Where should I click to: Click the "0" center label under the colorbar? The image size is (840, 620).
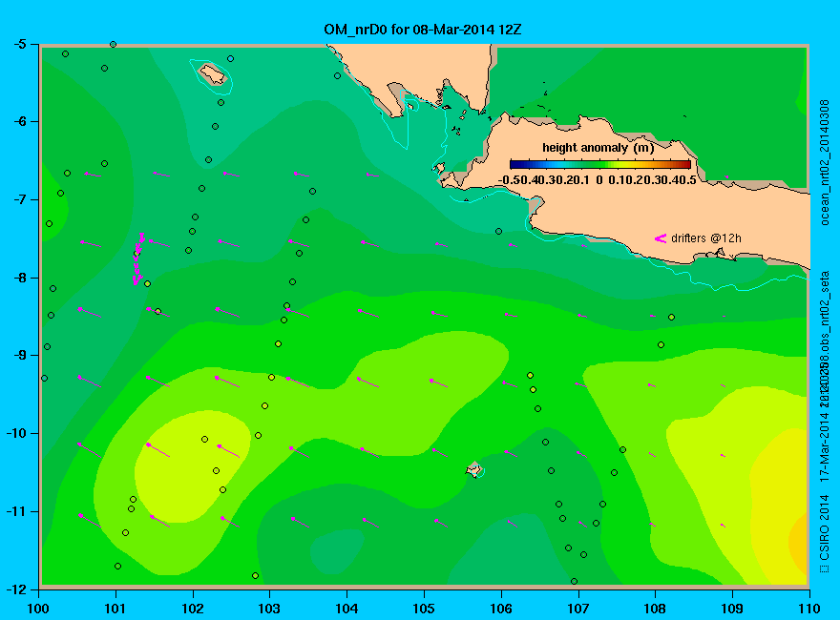coord(599,180)
